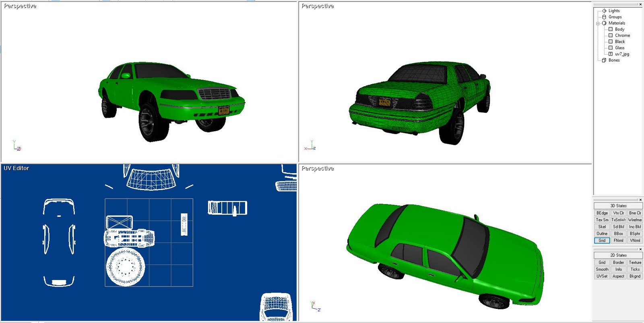Close the 3D States panel
This screenshot has height=323, width=644.
point(640,200)
